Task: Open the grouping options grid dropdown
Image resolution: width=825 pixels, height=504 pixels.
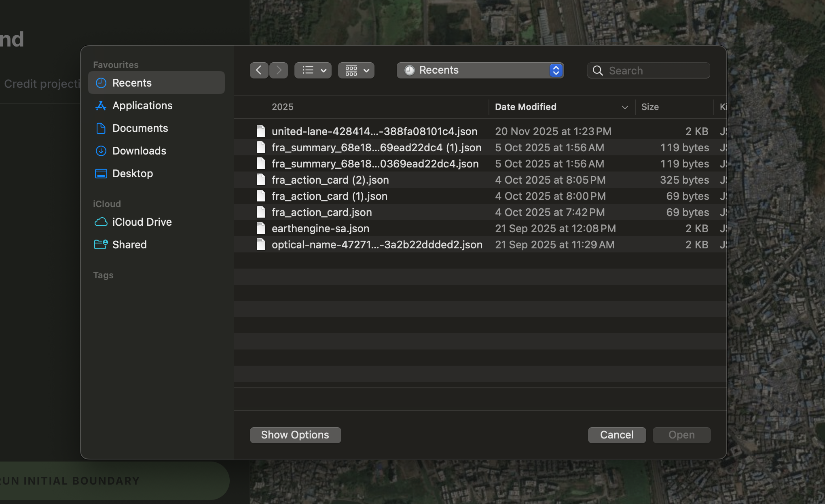Action: pos(356,70)
